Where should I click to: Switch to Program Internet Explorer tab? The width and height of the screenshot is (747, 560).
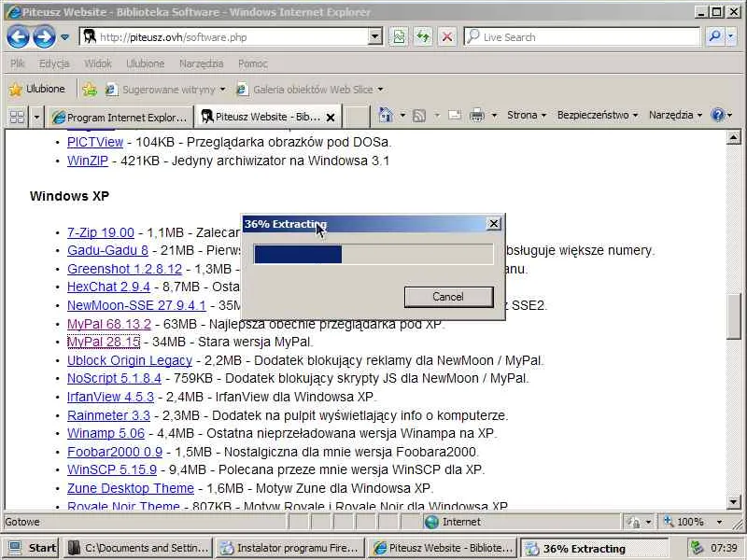(x=120, y=118)
